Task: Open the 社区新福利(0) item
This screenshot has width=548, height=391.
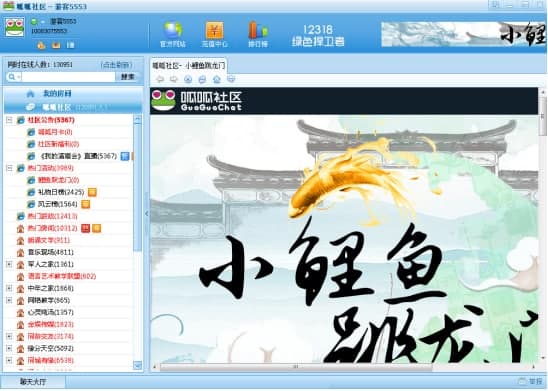Action: point(58,144)
